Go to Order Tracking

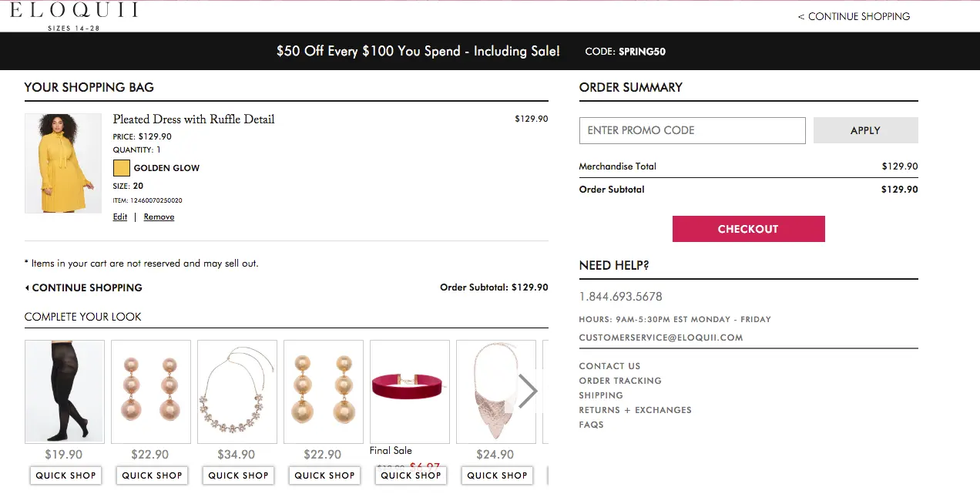pyautogui.click(x=620, y=381)
